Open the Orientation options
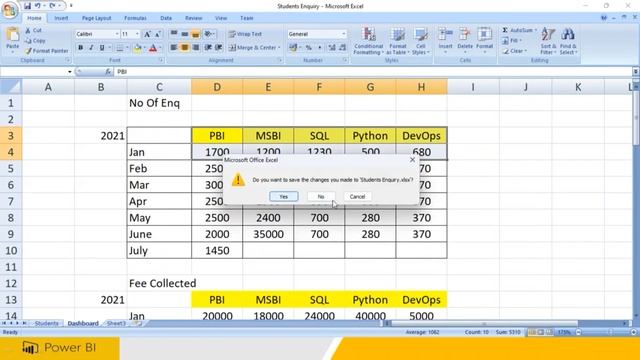The height and width of the screenshot is (360, 640). point(209,34)
